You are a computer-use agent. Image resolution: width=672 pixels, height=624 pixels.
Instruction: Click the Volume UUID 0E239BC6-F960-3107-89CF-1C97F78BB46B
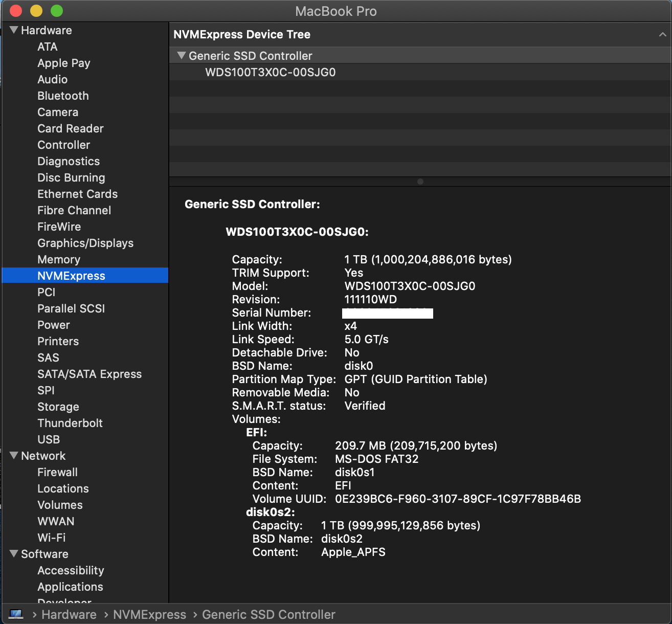[x=458, y=499]
